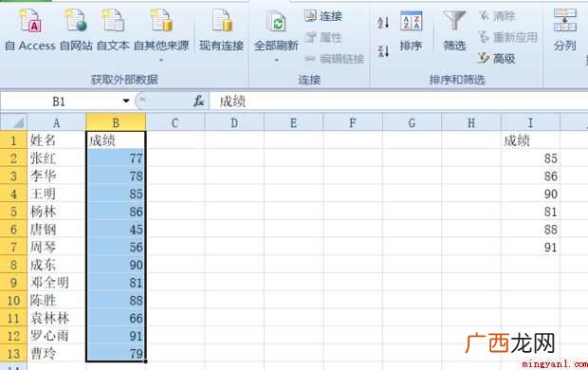Click Text to Columns (分列)
Viewport: 588px width, 370px height.
pyautogui.click(x=564, y=30)
